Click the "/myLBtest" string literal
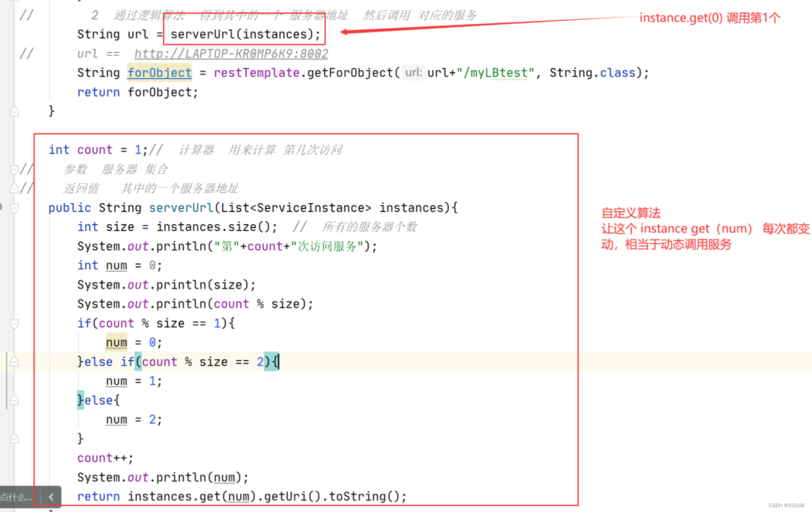 (495, 73)
